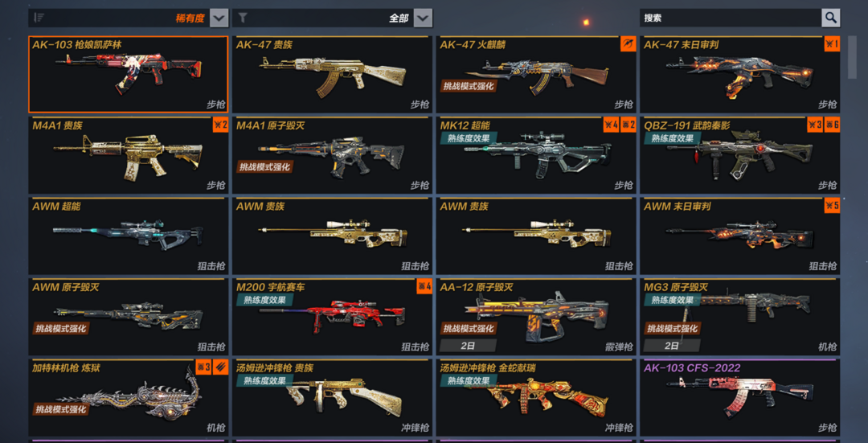
Task: Click into the 搜索 search field
Action: 731,18
